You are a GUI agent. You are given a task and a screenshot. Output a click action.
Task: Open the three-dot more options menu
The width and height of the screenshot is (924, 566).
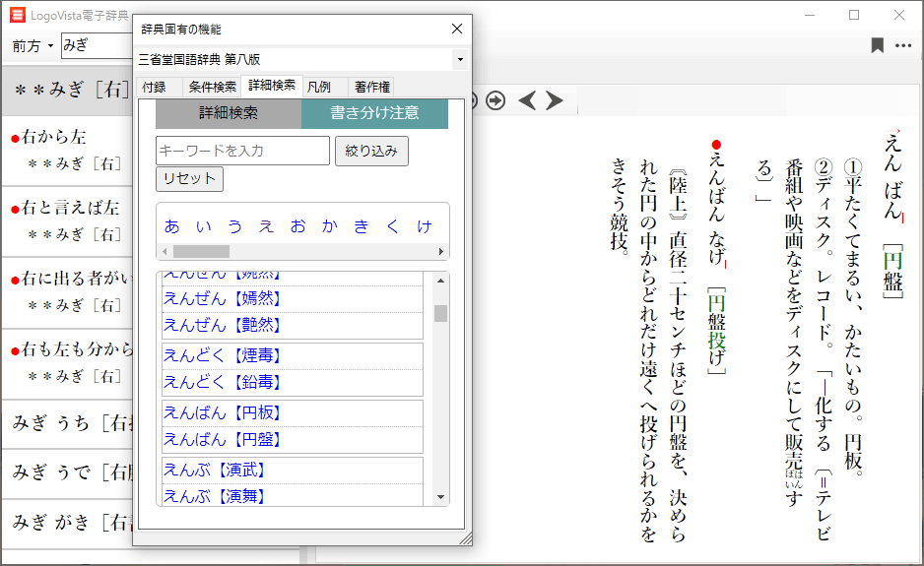click(x=903, y=45)
